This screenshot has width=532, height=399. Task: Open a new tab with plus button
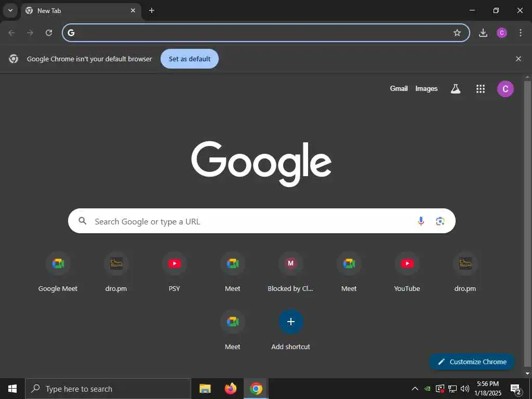click(x=152, y=10)
